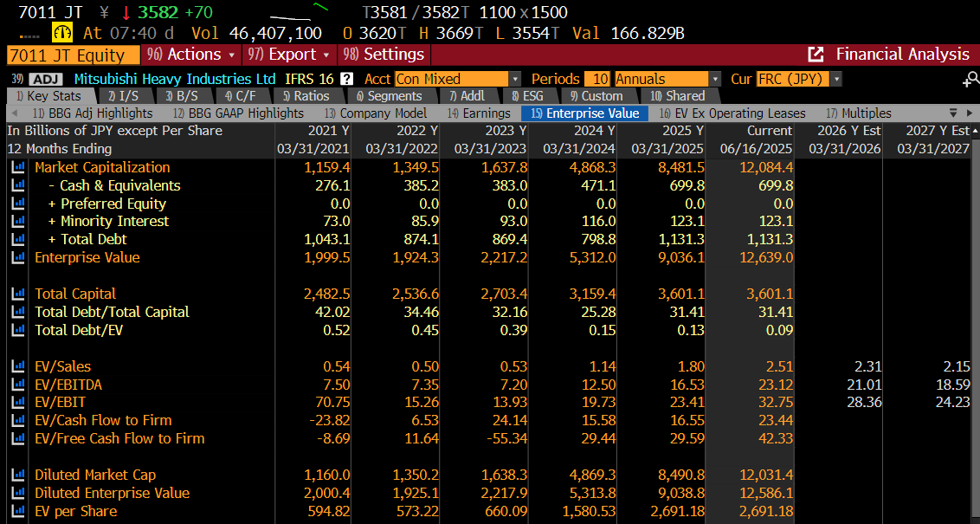Image resolution: width=980 pixels, height=524 pixels.
Task: Click chart icon beside Total Debt/EV row
Action: click(x=18, y=330)
